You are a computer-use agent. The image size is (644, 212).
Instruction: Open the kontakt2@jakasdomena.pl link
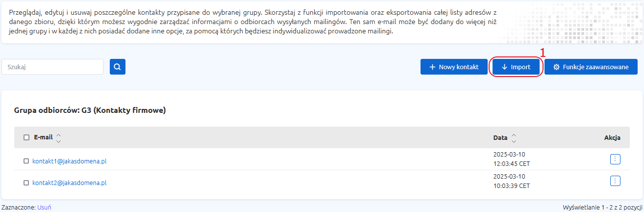pyautogui.click(x=70, y=183)
